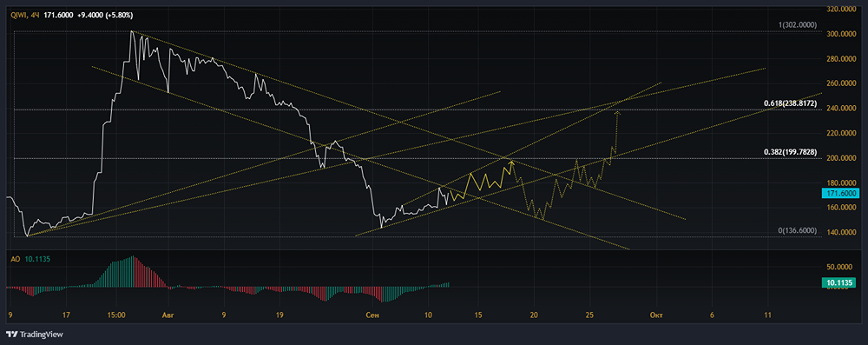Image resolution: width=868 pixels, height=345 pixels.
Task: Click the Окт month label on time axis
Action: pos(657,315)
